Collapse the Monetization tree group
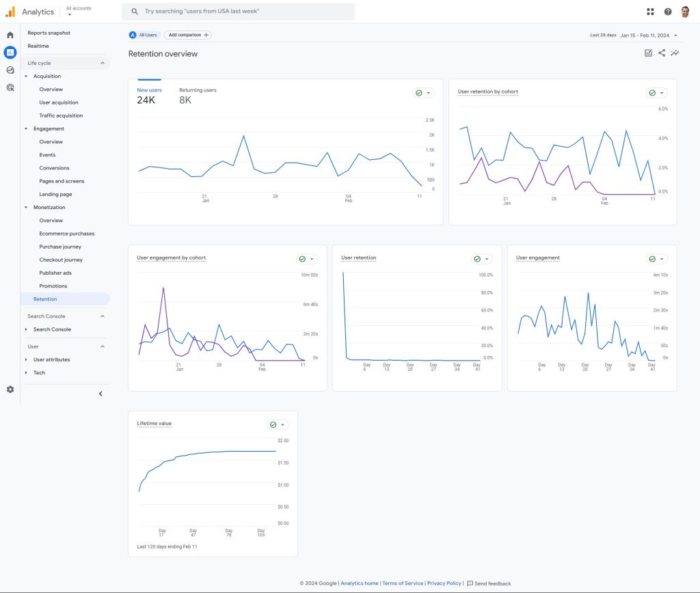Image resolution: width=700 pixels, height=593 pixels. [x=26, y=207]
